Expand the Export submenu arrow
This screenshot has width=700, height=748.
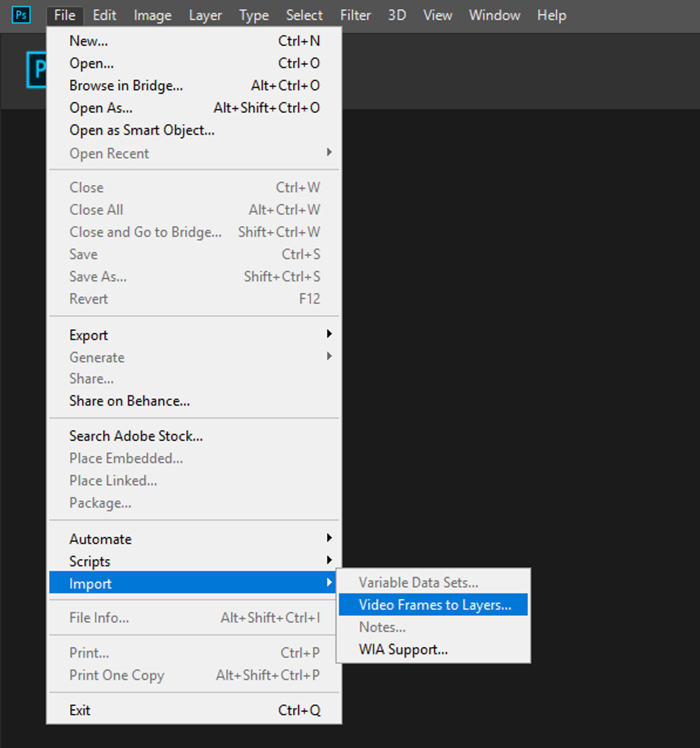pyautogui.click(x=329, y=334)
